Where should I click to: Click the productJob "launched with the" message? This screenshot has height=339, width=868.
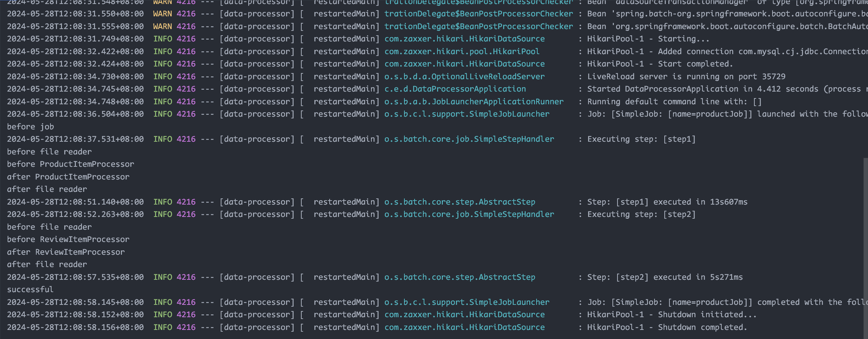728,114
